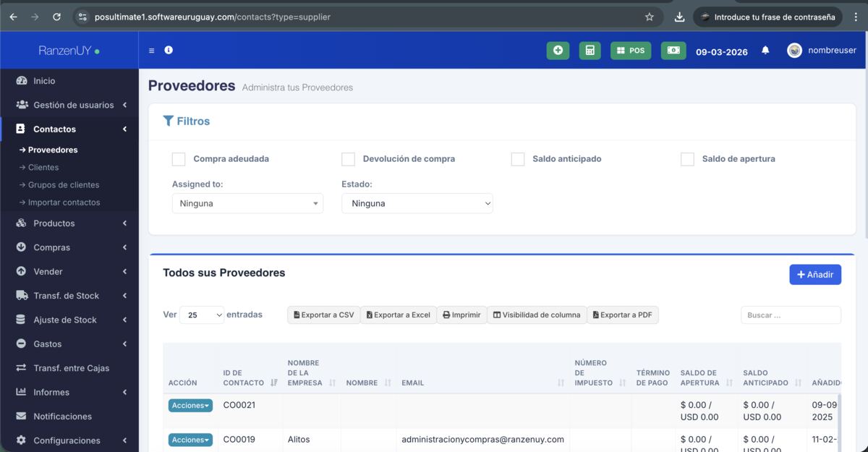Click the Añadir button
The image size is (868, 452).
[814, 275]
